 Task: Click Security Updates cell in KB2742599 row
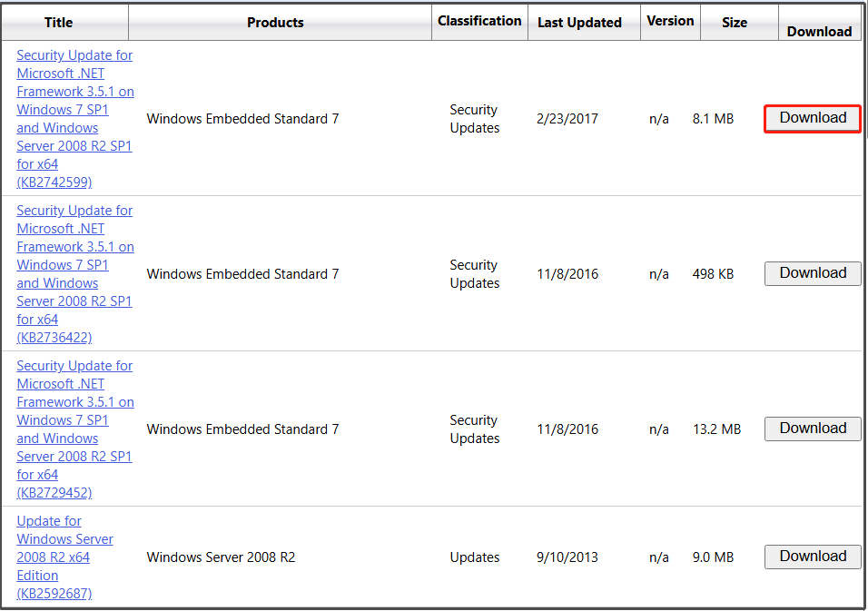pos(475,119)
